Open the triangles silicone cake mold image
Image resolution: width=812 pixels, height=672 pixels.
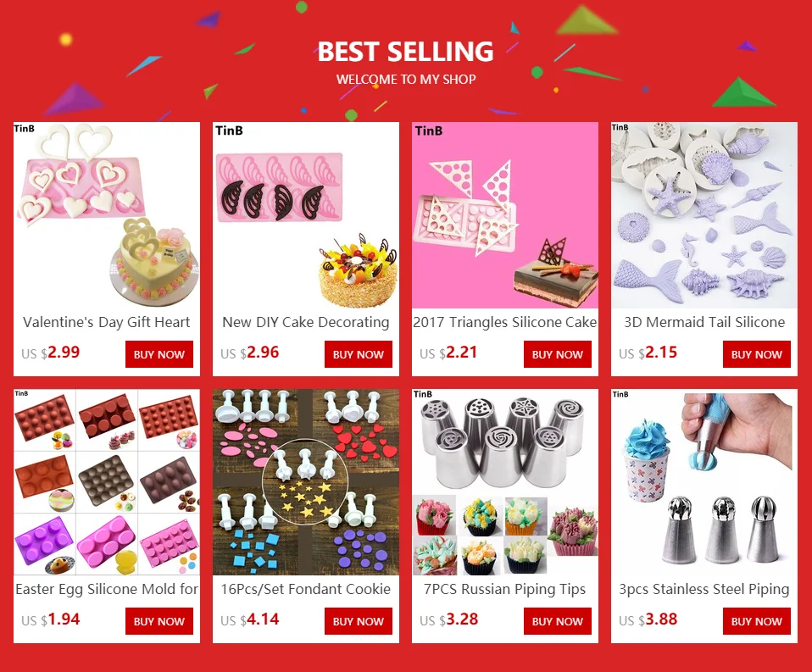click(x=505, y=215)
